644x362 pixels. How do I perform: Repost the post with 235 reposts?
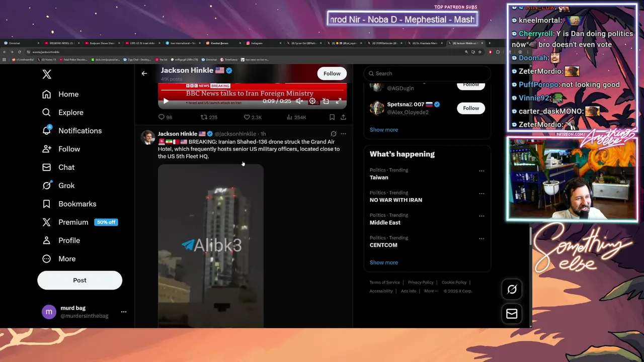[209, 117]
